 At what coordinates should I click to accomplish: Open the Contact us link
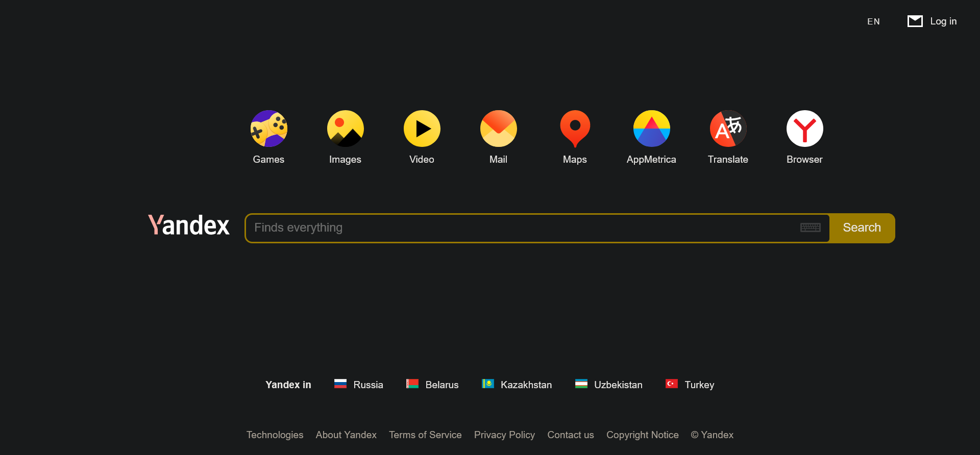coord(571,435)
